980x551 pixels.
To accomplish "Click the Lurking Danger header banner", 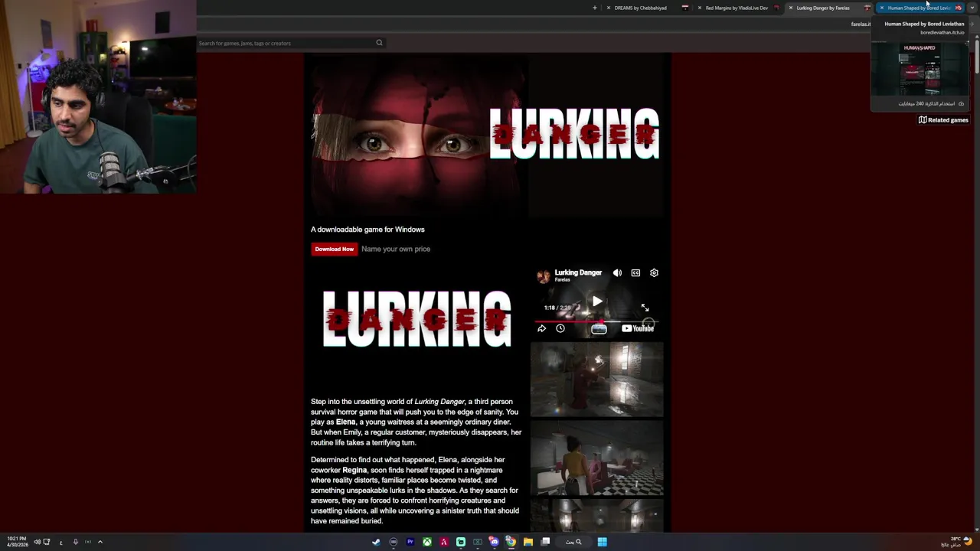I will point(488,135).
